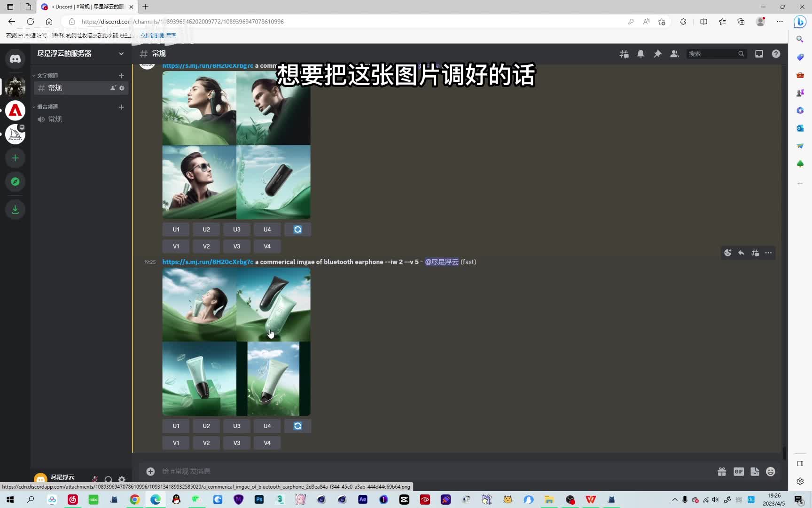Click U2 under the --iw 2 image grid
This screenshot has width=812, height=508.
206,426
